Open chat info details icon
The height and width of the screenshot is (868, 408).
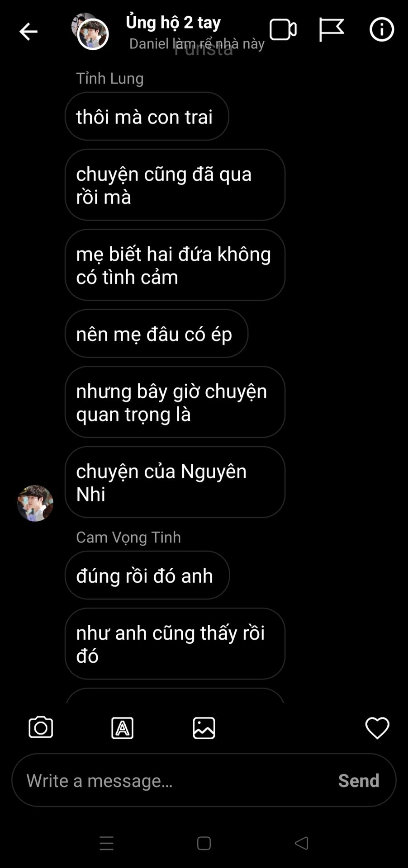(382, 30)
